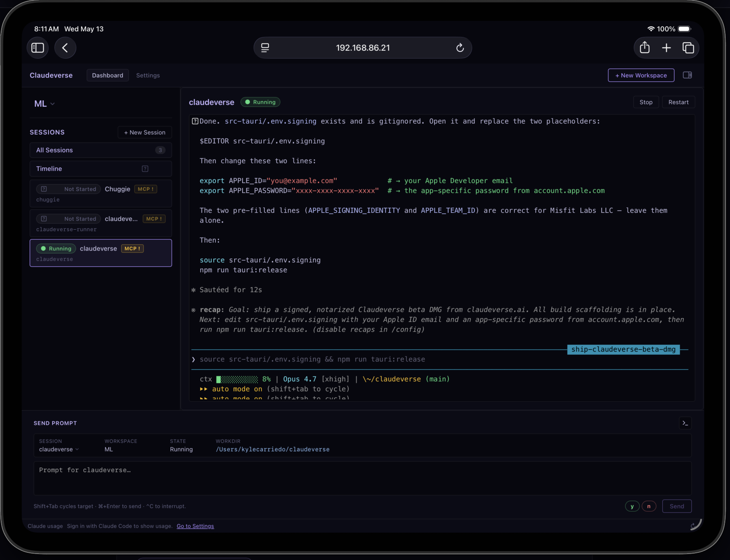This screenshot has width=730, height=560.
Task: Click the ctx context usage progress bar
Action: coord(237,379)
